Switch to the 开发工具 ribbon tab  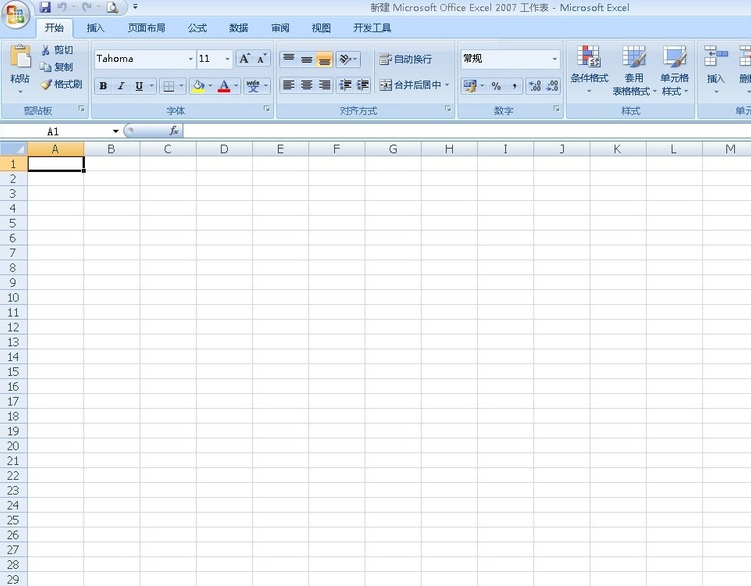coord(372,28)
